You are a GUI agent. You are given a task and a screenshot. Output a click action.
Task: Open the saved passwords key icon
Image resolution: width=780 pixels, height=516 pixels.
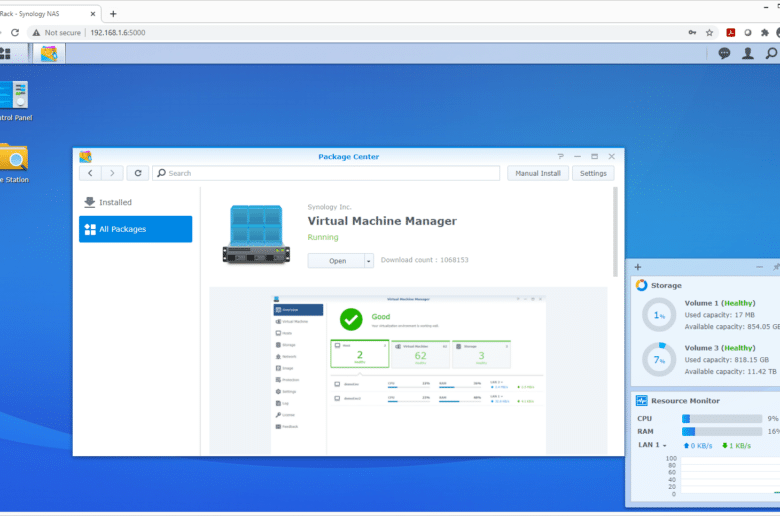(692, 32)
